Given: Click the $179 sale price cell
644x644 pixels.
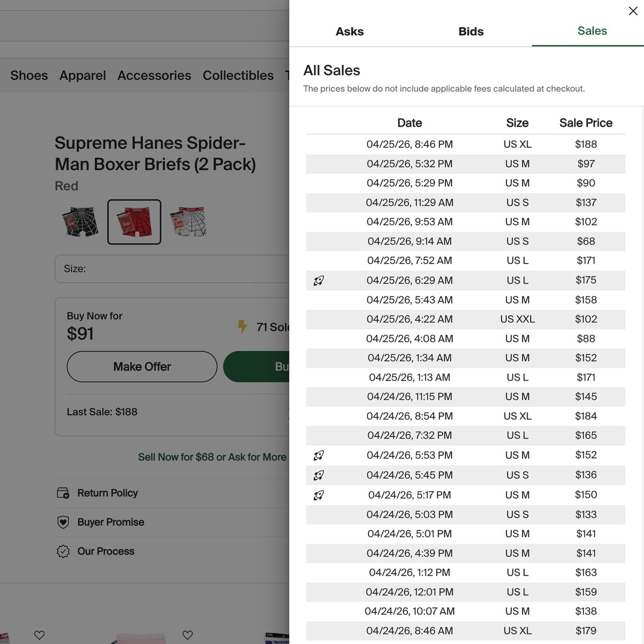Looking at the screenshot, I should [x=586, y=631].
